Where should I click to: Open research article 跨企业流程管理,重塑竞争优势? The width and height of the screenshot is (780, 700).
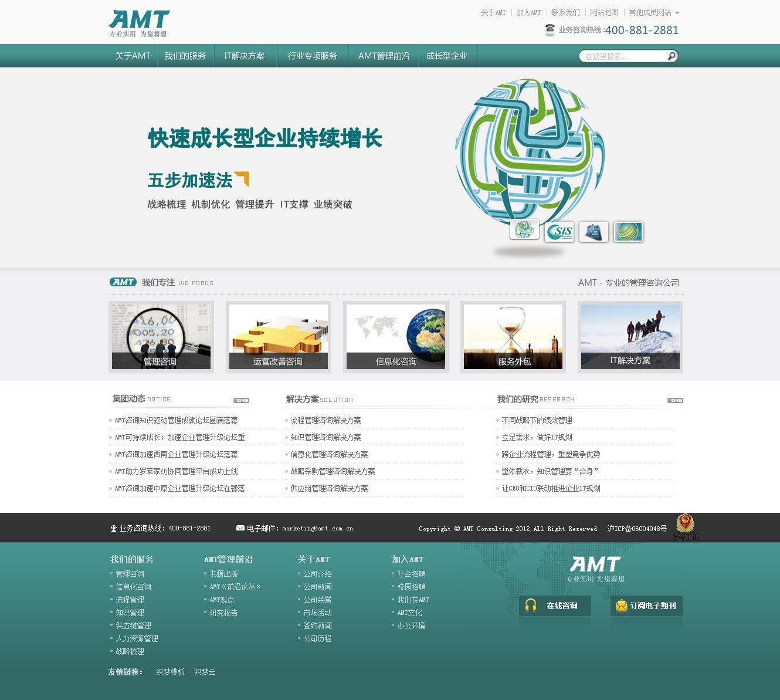[x=551, y=454]
